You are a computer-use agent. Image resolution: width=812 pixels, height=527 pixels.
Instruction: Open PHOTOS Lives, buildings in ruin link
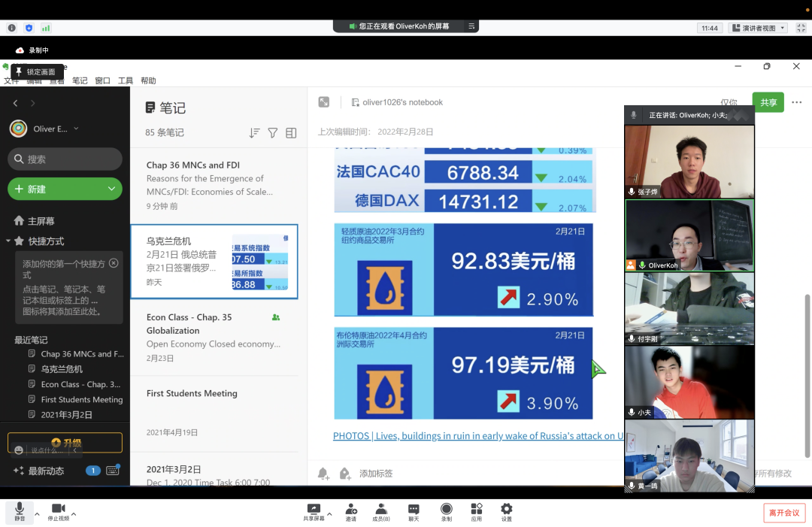478,436
